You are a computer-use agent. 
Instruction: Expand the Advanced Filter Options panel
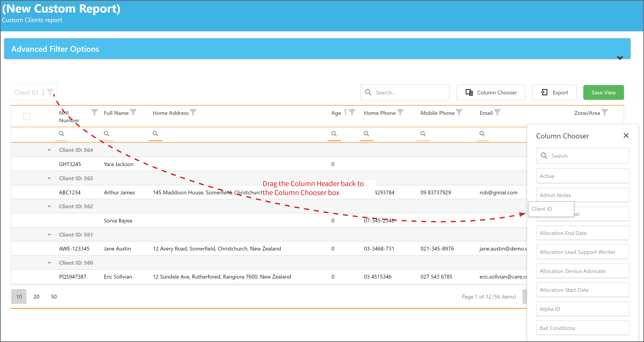tap(620, 58)
